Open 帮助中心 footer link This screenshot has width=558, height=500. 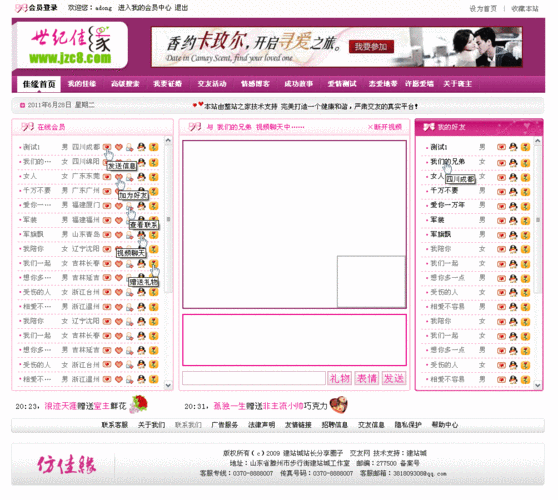tap(445, 425)
